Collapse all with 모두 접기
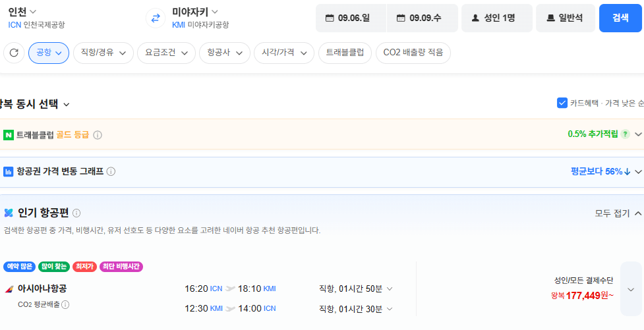The image size is (644, 330). (618, 213)
